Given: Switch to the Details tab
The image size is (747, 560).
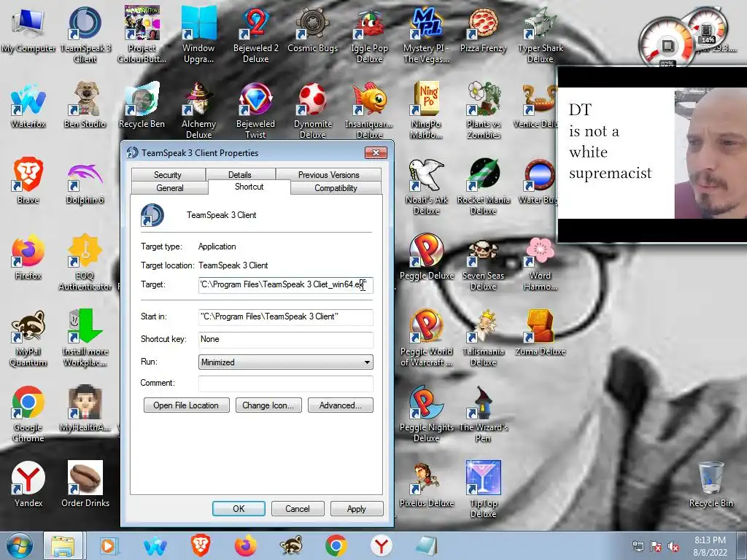Looking at the screenshot, I should (x=239, y=174).
